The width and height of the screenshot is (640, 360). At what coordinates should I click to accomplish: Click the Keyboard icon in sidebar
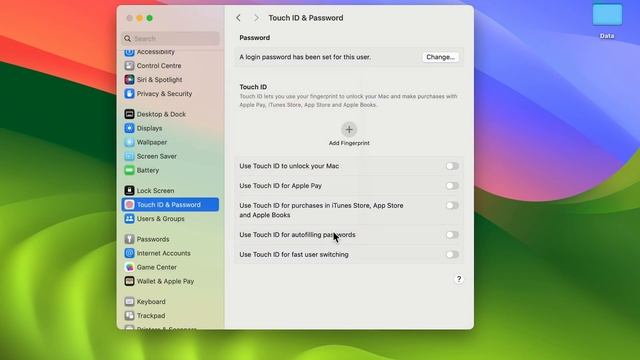click(129, 301)
